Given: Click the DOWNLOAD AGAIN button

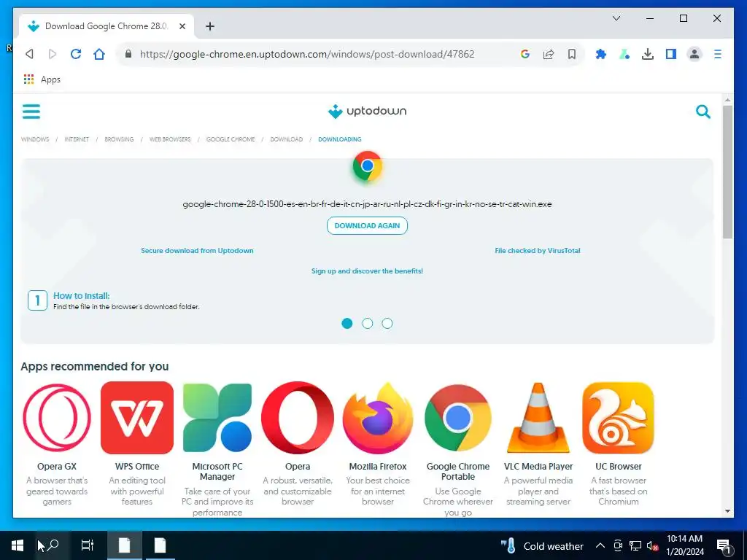Looking at the screenshot, I should [368, 226].
